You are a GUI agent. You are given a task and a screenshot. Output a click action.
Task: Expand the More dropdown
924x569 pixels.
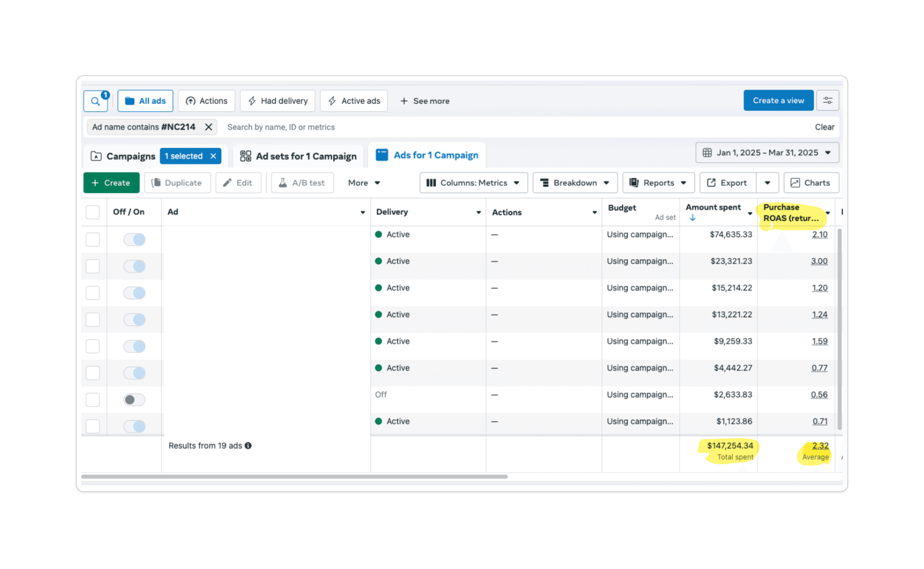[364, 183]
